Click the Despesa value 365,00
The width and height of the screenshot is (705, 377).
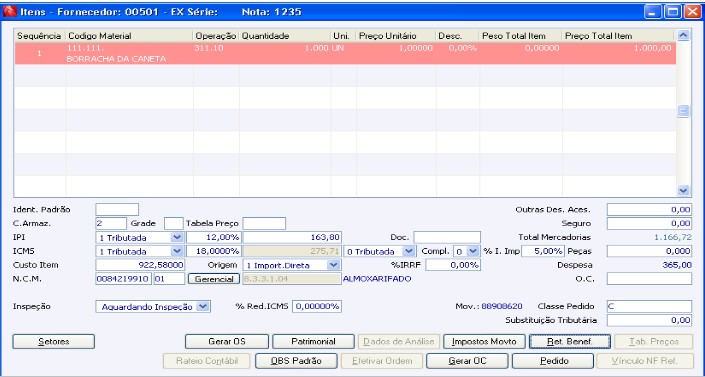(x=677, y=265)
